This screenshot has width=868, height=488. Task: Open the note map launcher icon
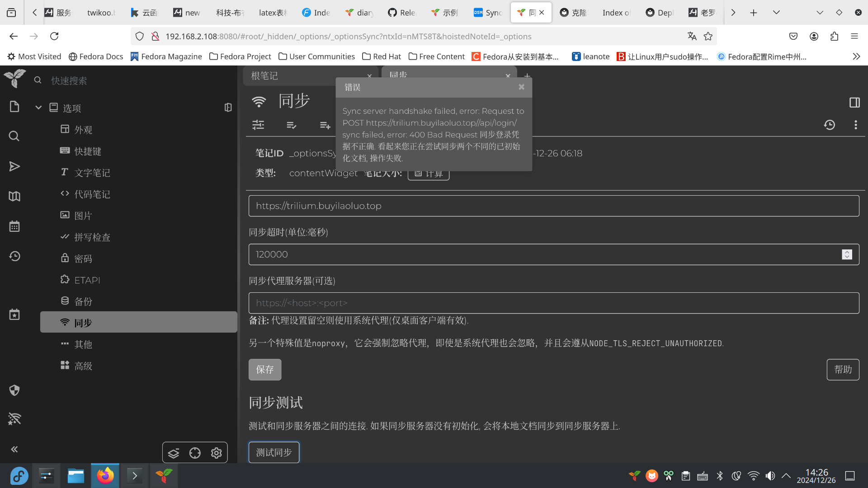point(14,196)
